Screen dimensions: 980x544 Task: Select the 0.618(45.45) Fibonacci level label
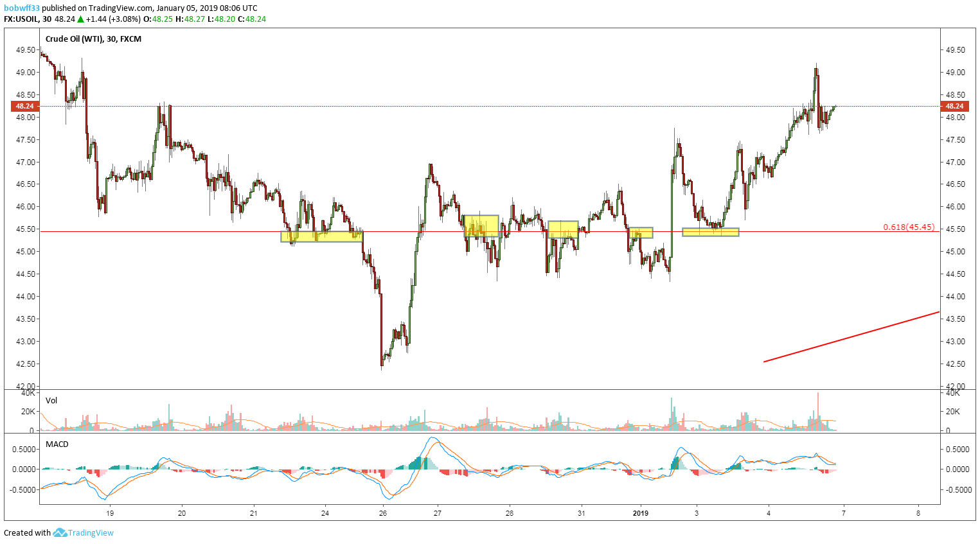pos(909,227)
